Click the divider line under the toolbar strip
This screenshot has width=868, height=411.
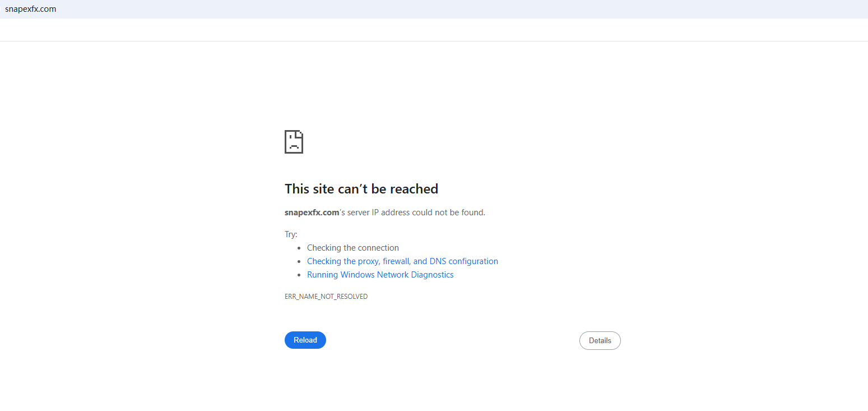[434, 41]
